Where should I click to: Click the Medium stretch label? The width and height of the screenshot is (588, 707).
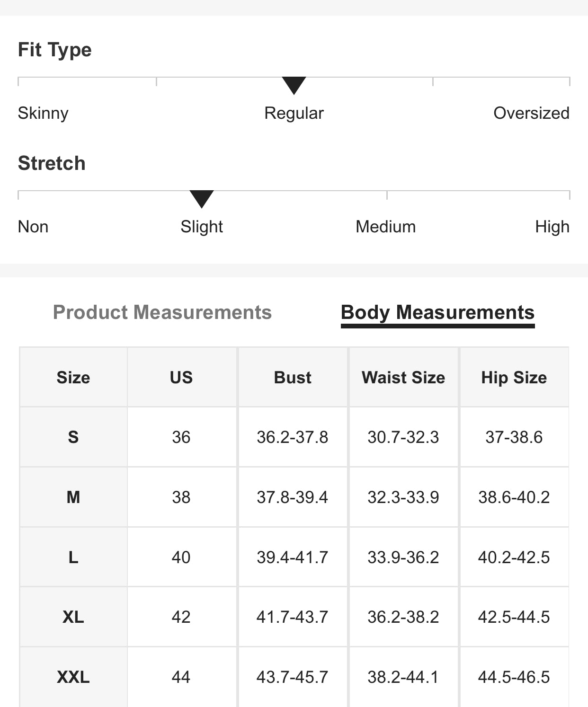click(x=386, y=227)
